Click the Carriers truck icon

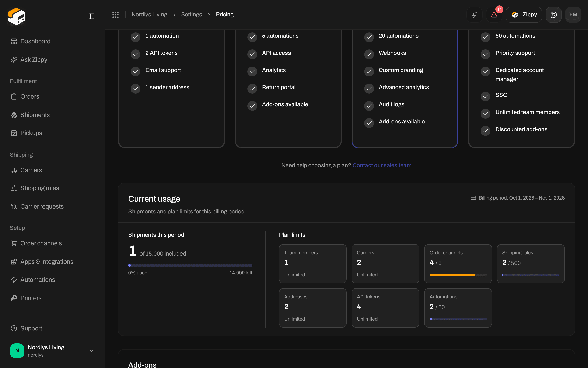pos(14,170)
